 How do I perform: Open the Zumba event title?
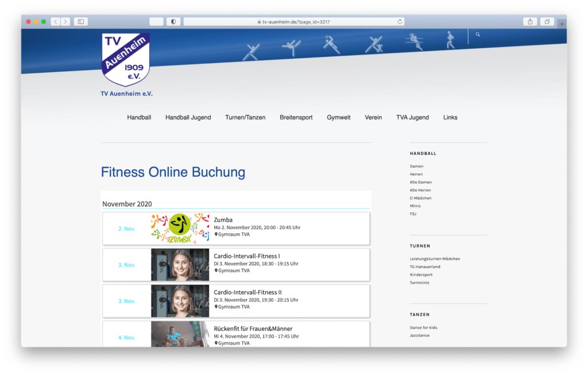pos(223,220)
